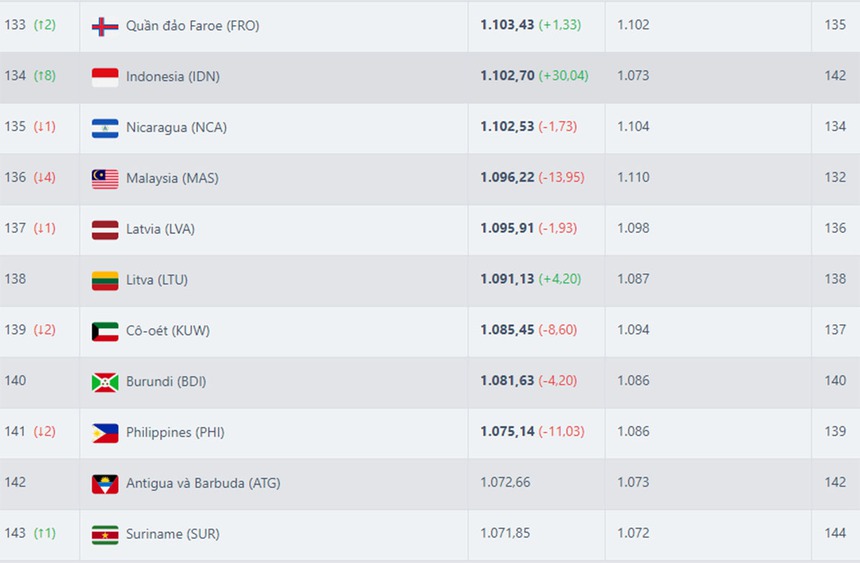Viewport: 860px width, 563px height.
Task: Click the Lithuania flag icon
Action: (105, 280)
